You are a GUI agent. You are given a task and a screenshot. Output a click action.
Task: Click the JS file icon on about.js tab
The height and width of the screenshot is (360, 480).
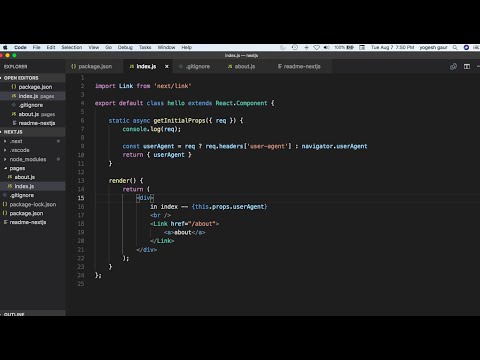pyautogui.click(x=230, y=67)
